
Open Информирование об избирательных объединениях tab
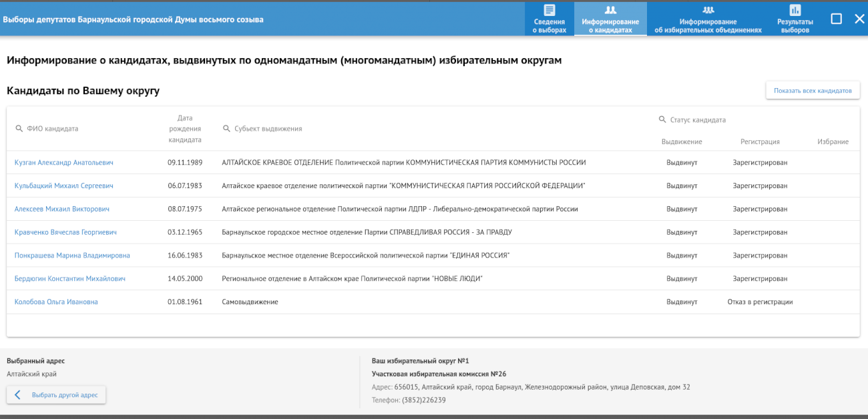click(708, 19)
